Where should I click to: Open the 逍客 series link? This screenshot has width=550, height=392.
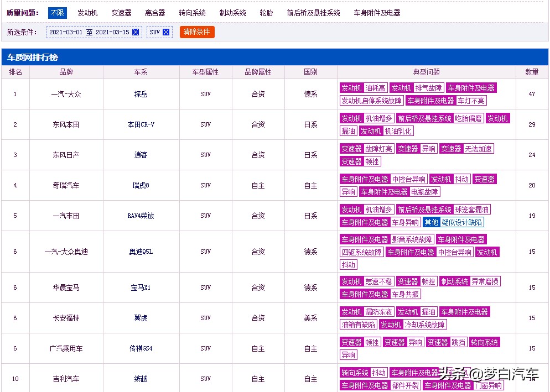pos(141,155)
